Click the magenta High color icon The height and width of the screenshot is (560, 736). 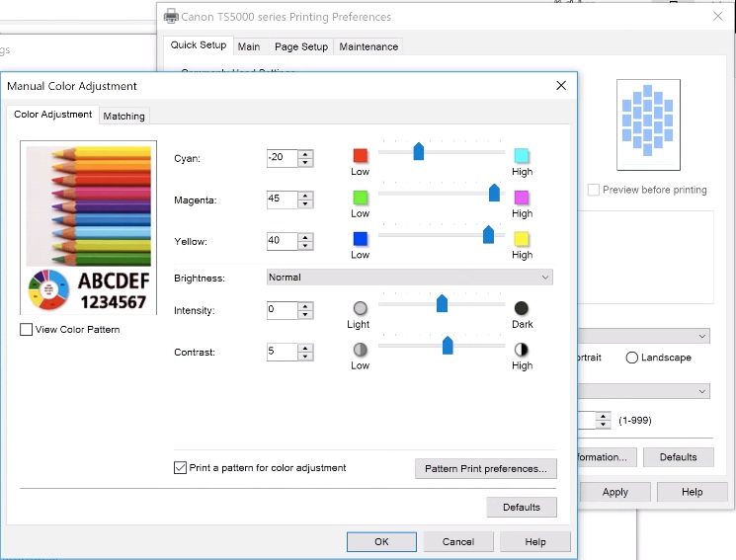pyautogui.click(x=522, y=198)
